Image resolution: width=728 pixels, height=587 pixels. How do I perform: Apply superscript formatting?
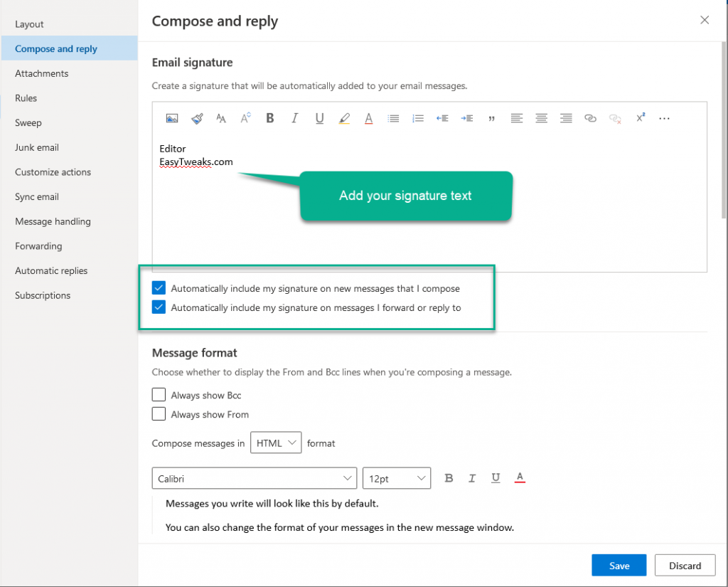pos(641,118)
